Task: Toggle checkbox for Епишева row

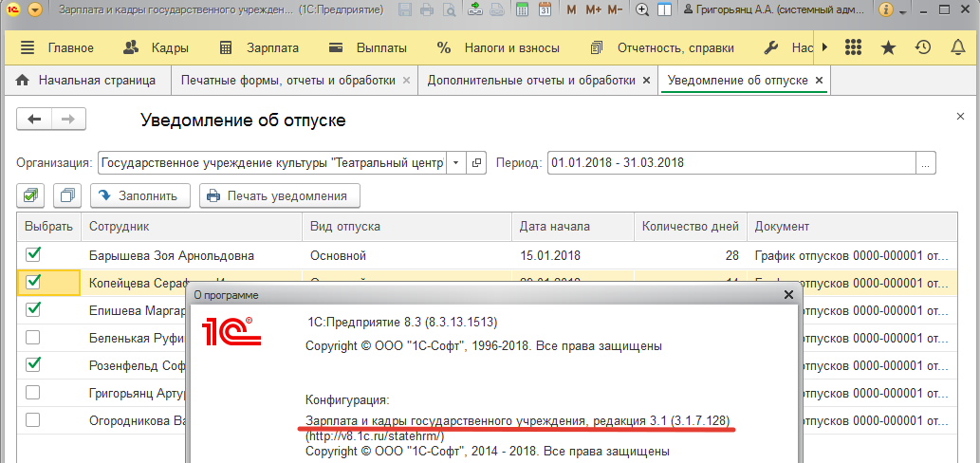Action: pos(33,309)
